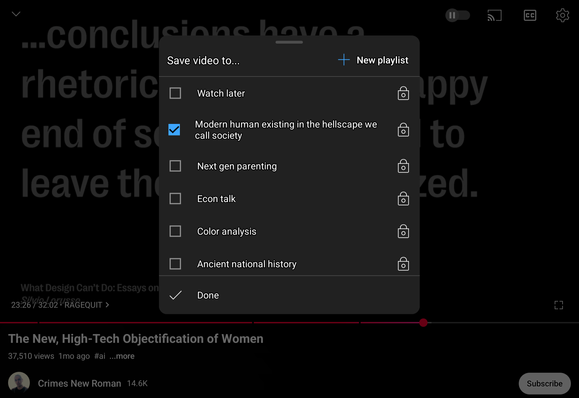This screenshot has height=398, width=579.
Task: Expand the description with ...more
Action: tap(122, 356)
